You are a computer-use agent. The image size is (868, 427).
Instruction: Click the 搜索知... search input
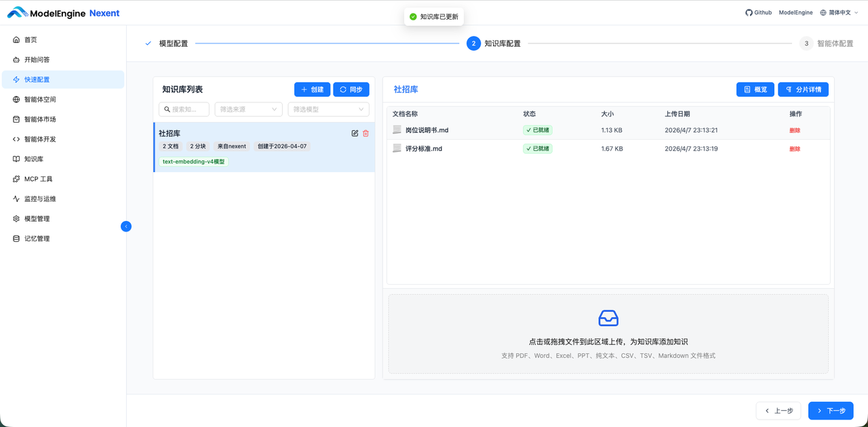point(184,108)
